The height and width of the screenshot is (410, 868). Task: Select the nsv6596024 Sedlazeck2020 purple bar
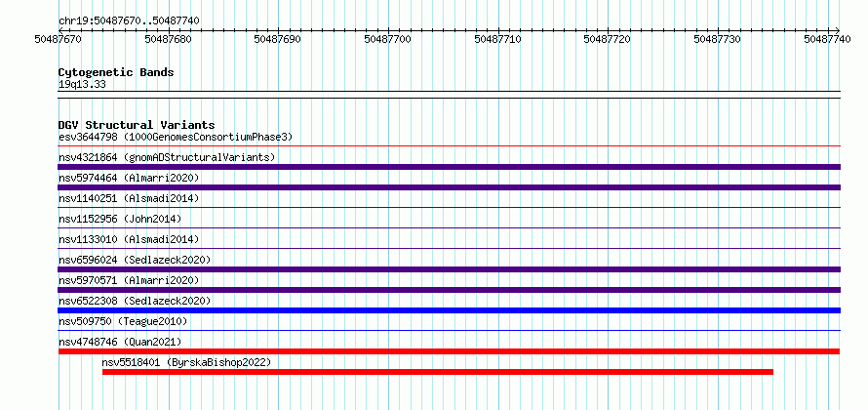pos(450,269)
